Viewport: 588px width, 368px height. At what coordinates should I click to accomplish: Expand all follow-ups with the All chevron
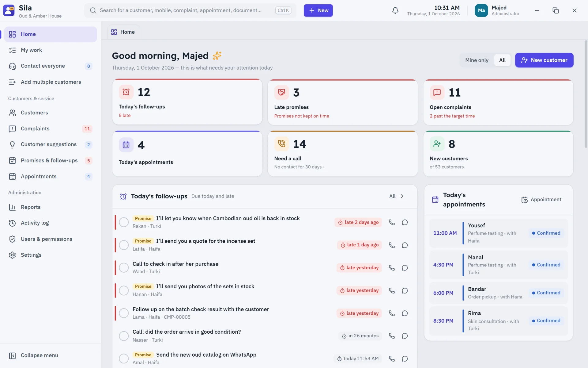point(397,196)
